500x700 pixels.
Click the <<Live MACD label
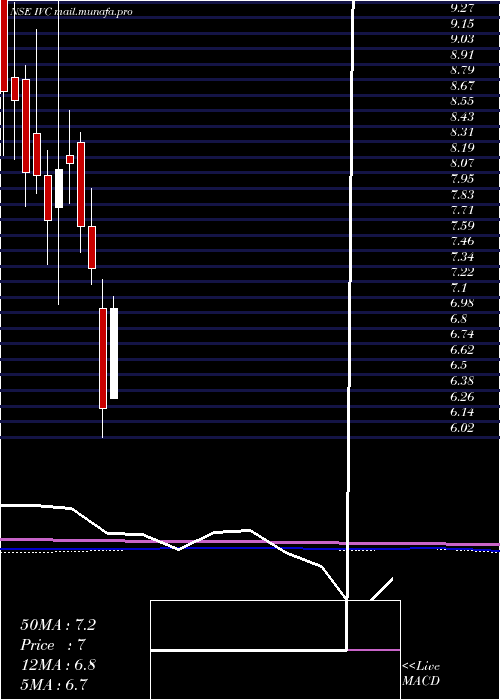421,674
